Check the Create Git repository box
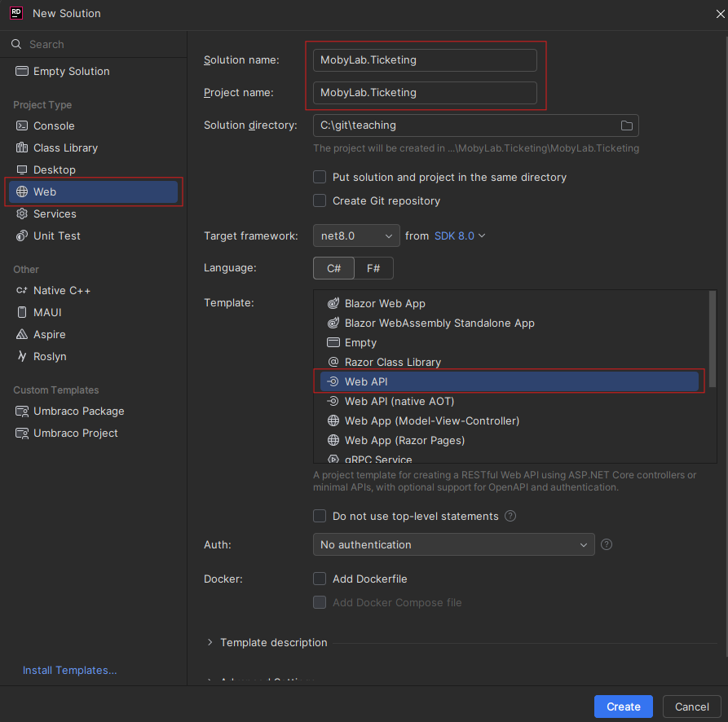Image resolution: width=728 pixels, height=722 pixels. pyautogui.click(x=320, y=200)
